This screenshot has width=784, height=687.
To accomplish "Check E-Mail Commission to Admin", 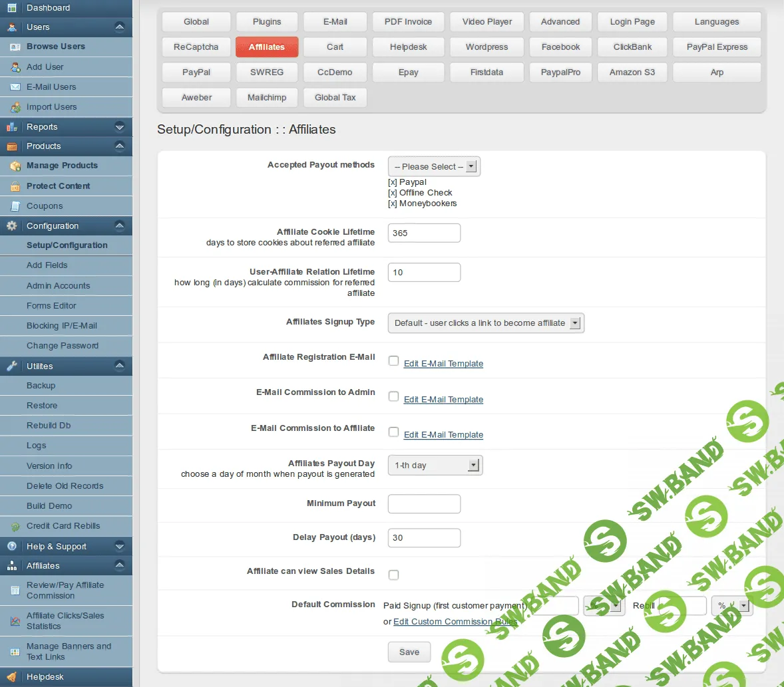I will click(x=393, y=396).
